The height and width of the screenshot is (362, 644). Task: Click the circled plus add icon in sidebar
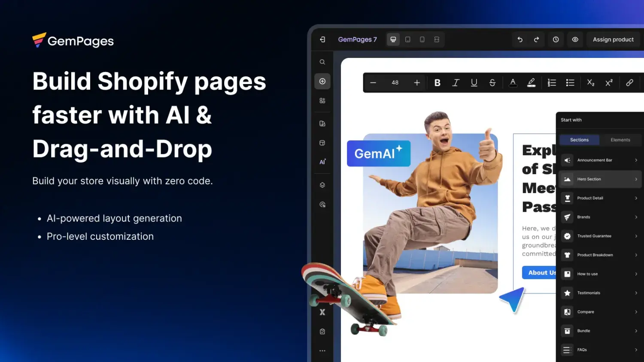(322, 81)
